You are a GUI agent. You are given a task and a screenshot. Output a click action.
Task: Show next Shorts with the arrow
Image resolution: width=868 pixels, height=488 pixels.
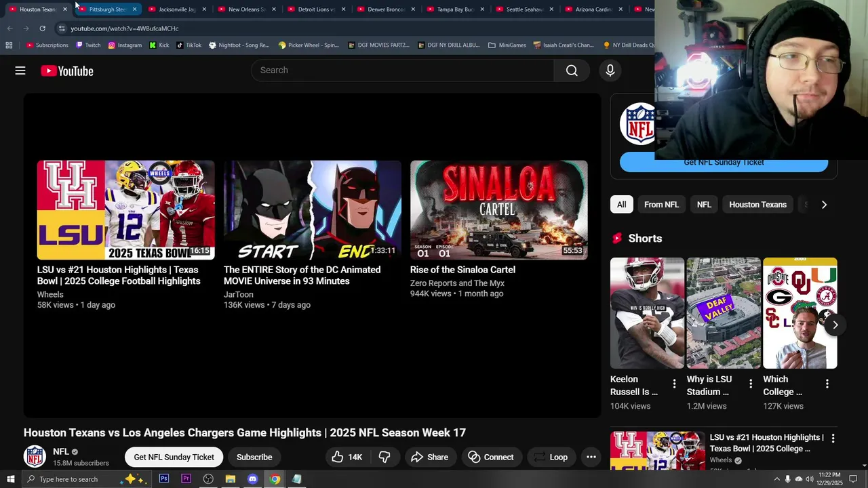[835, 325]
